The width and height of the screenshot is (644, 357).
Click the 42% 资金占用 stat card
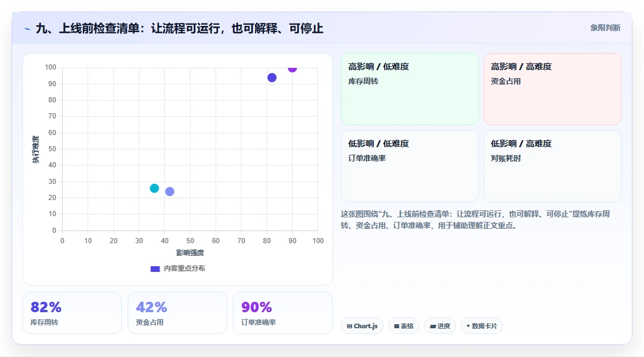177,313
